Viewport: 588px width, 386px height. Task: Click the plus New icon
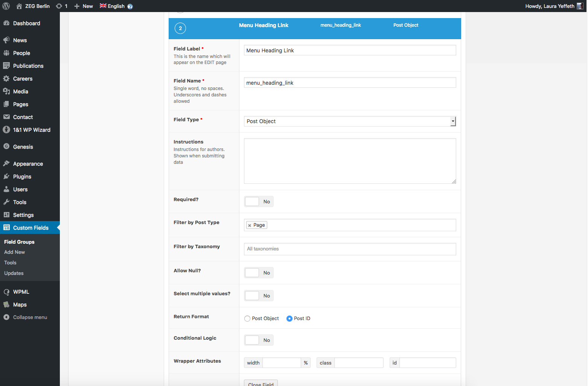click(x=77, y=6)
